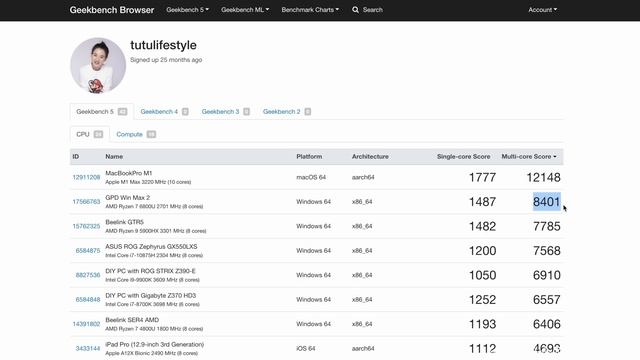Image resolution: width=640 pixels, height=360 pixels.
Task: Click the macOS 64 platform cell
Action: (311, 177)
